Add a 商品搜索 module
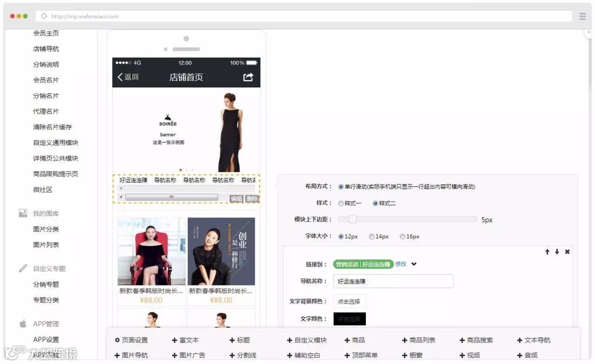595x364 pixels. (x=476, y=340)
